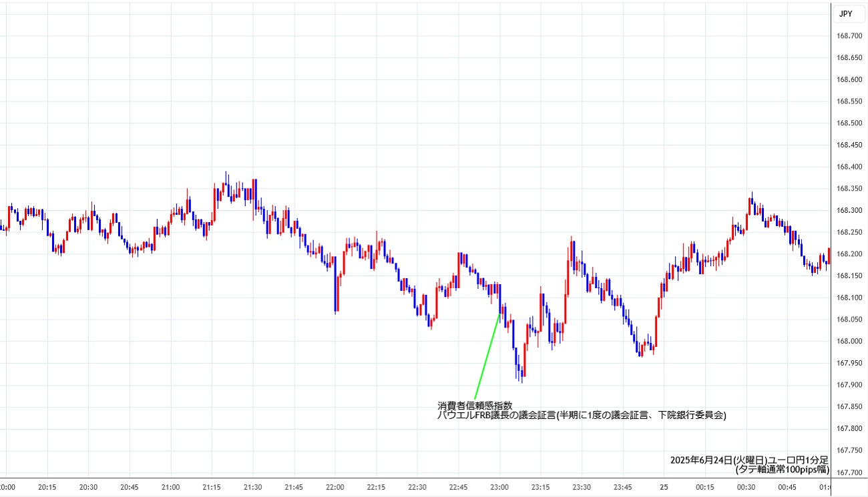Viewport: 868px width, 497px height.
Task: Click the 168.700 price axis label
Action: click(849, 36)
